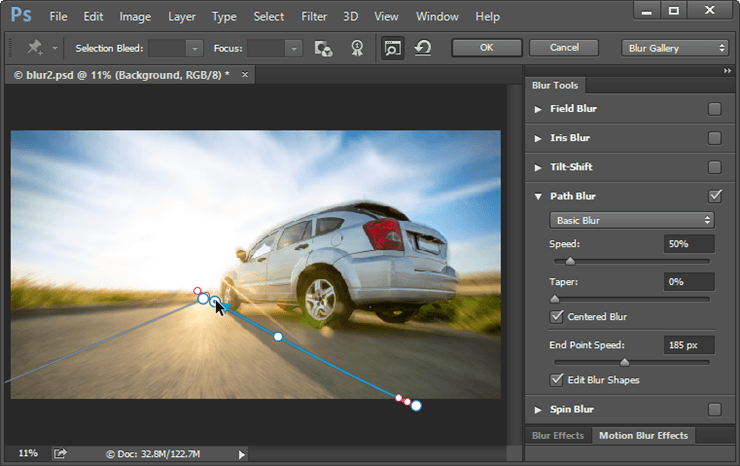Viewport: 740px width, 466px height.
Task: Collapse the panels with double-arrow icon
Action: click(x=727, y=70)
